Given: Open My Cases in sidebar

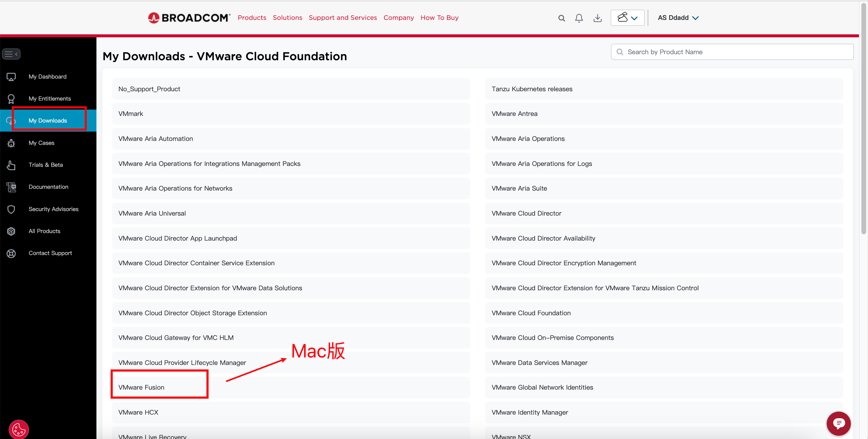Looking at the screenshot, I should coord(42,143).
